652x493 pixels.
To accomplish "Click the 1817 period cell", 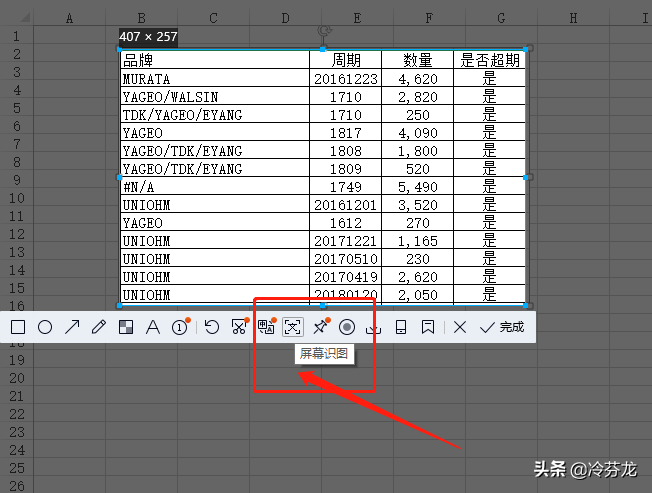I will coord(346,133).
